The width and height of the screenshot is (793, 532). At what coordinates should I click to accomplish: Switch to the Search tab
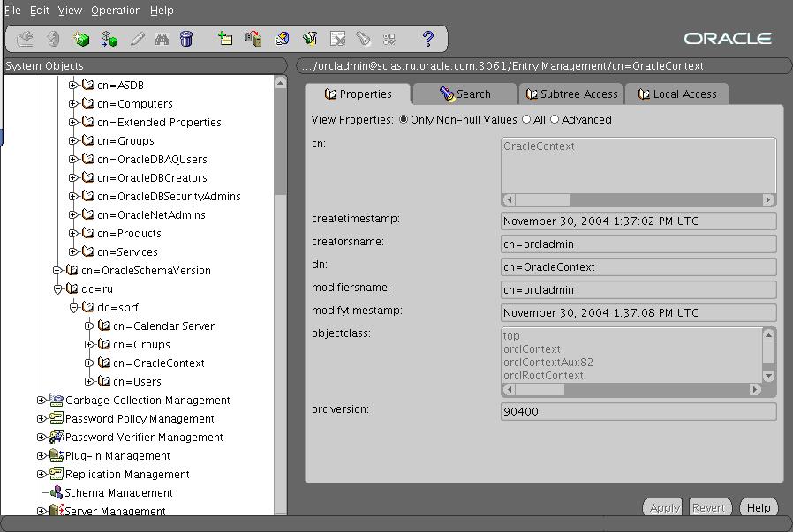coord(464,94)
